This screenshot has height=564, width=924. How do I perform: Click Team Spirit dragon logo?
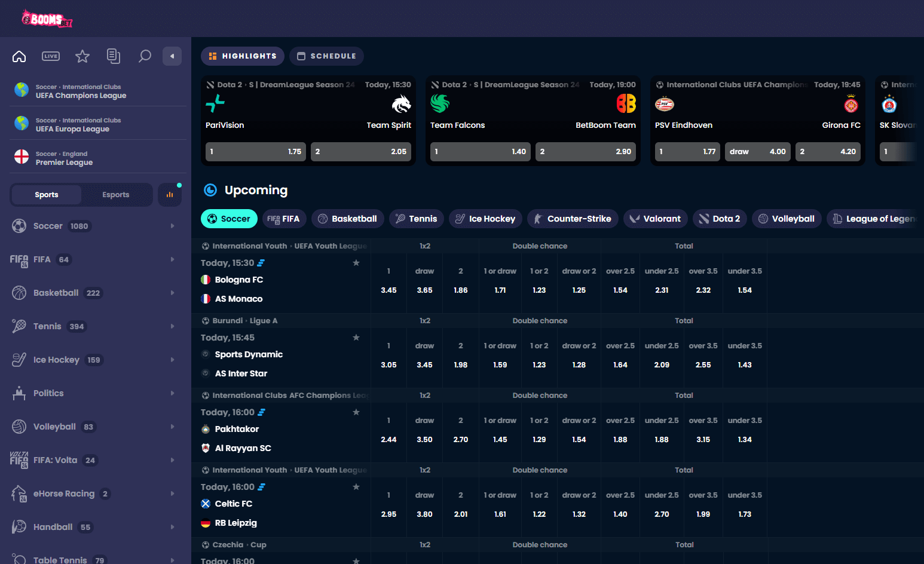tap(402, 103)
